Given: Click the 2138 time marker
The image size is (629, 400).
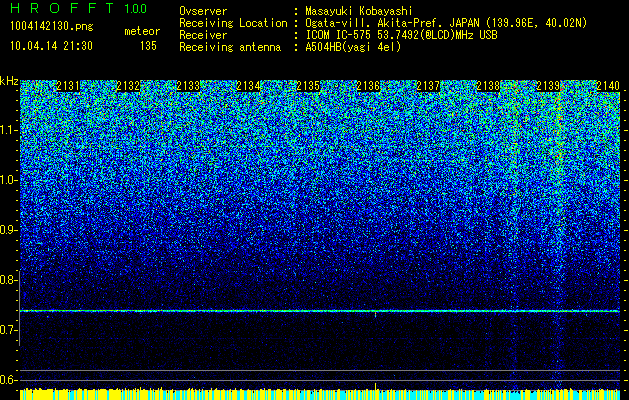Looking at the screenshot, I should [x=488, y=86].
